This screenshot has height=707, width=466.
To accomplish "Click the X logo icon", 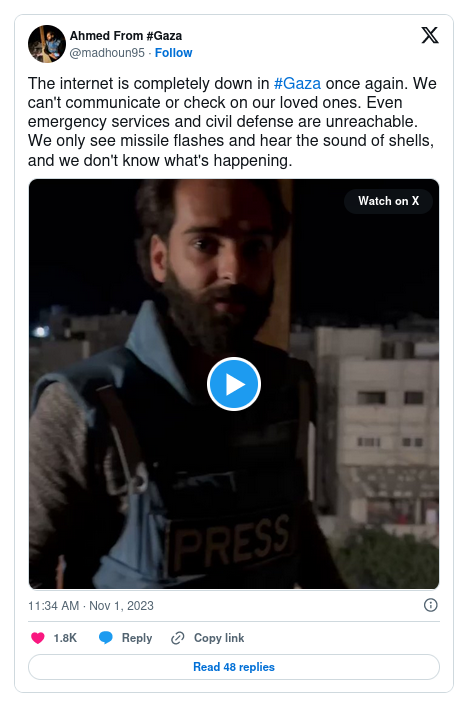I will [x=429, y=35].
